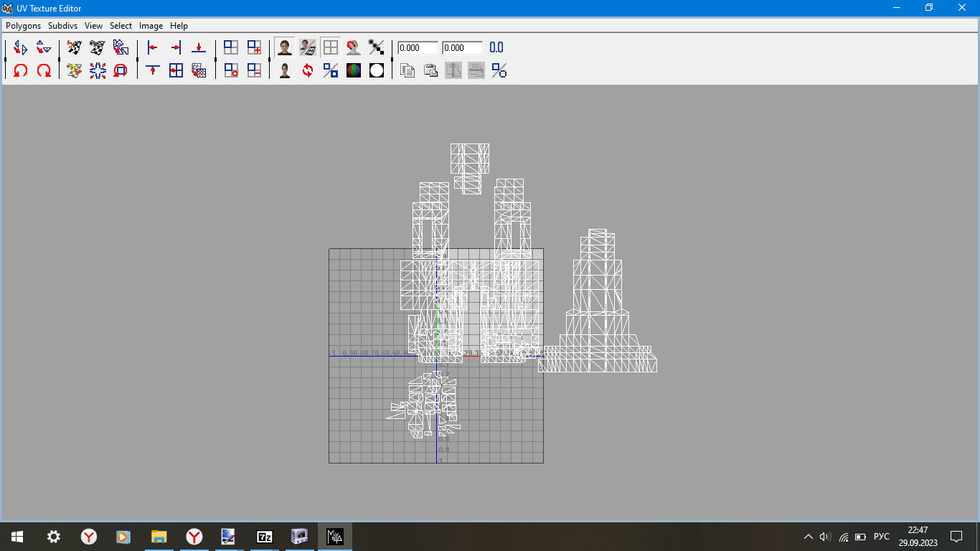The height and width of the screenshot is (551, 980).
Task: Click the red cycle UVs arrows icon
Action: tap(308, 70)
